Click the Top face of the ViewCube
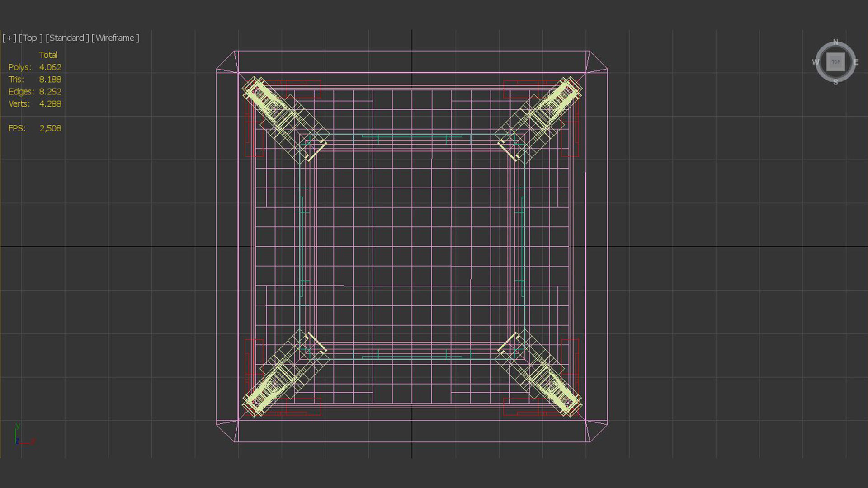Screen dimensions: 868x488 [835, 62]
